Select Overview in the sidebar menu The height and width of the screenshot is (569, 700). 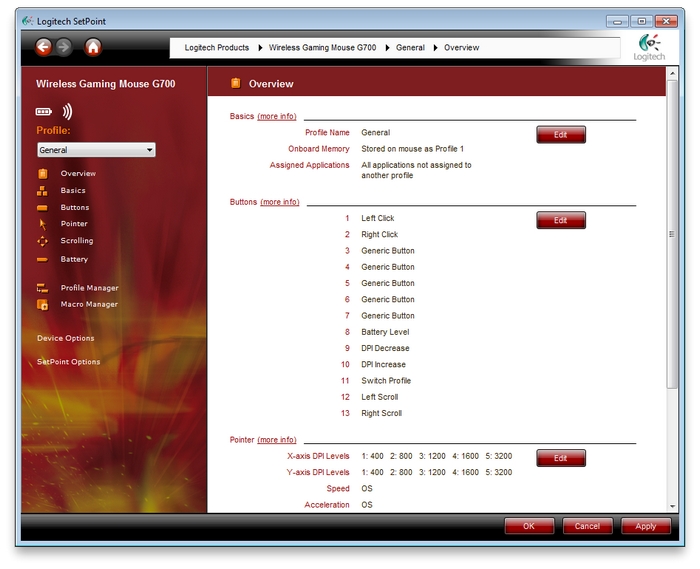78,174
